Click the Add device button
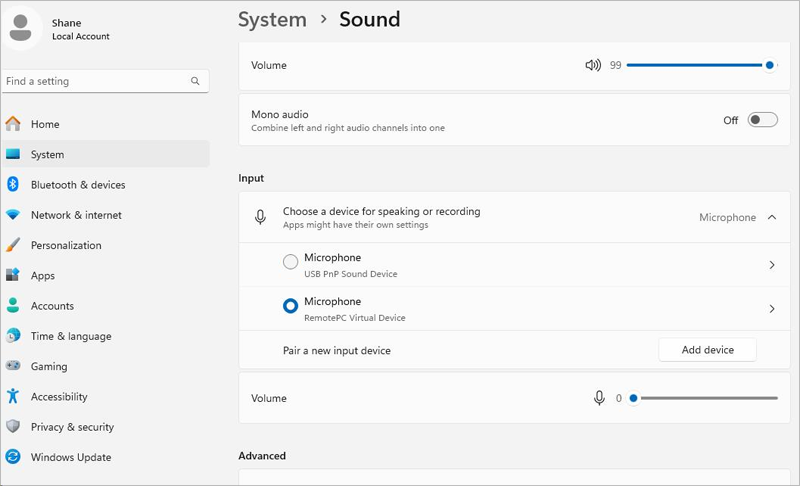 pos(707,350)
